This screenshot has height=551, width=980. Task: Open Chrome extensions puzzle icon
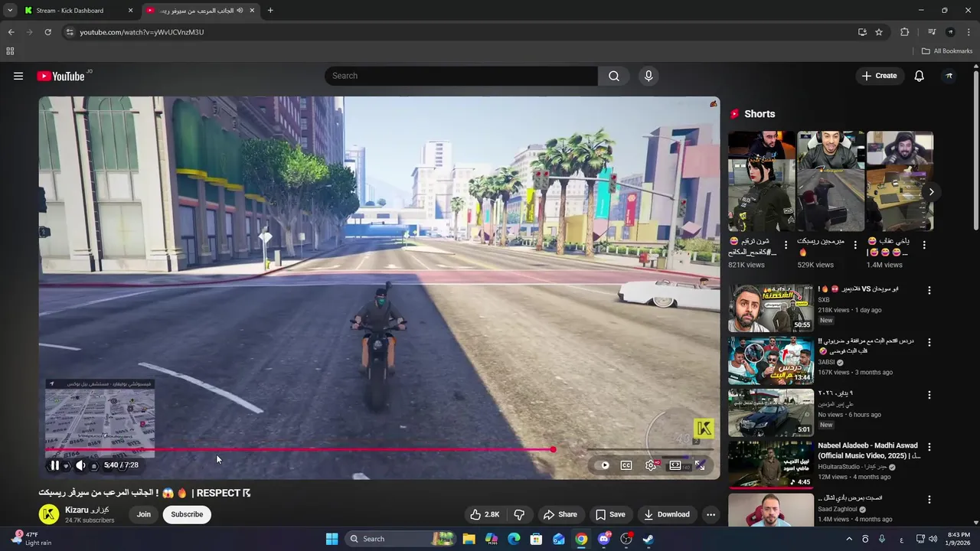905,32
